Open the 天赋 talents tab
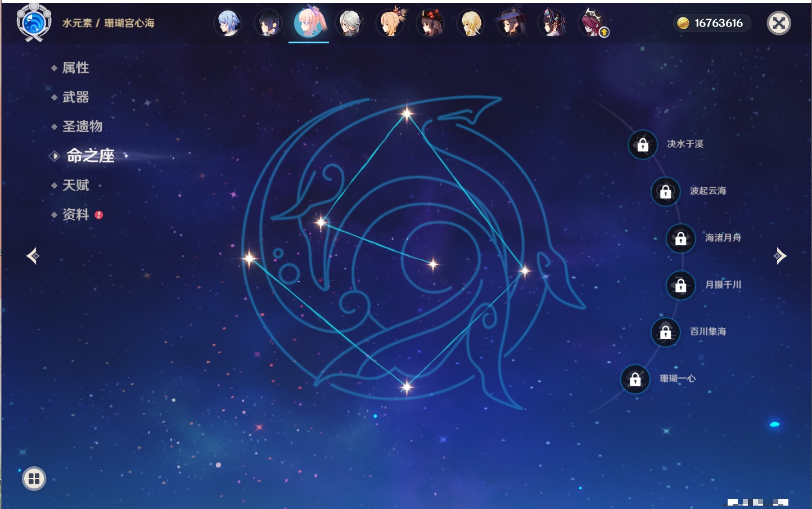This screenshot has width=812, height=509. 75,185
